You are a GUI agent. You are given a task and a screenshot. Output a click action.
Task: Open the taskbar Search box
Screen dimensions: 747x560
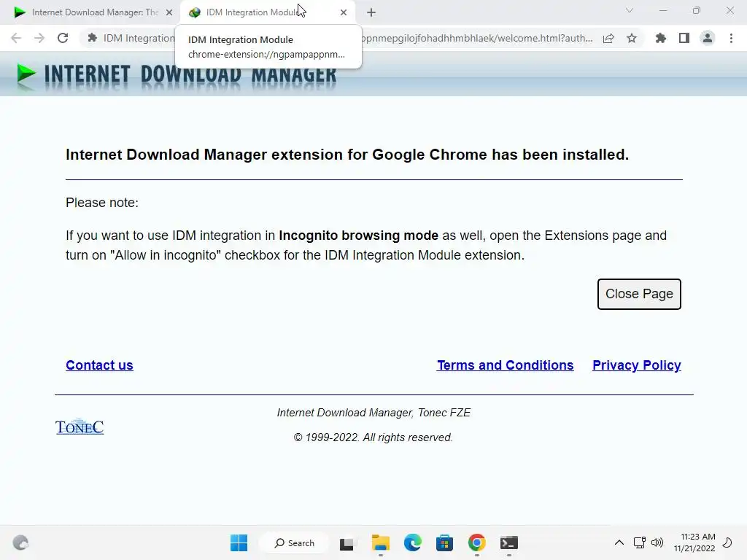[295, 542]
